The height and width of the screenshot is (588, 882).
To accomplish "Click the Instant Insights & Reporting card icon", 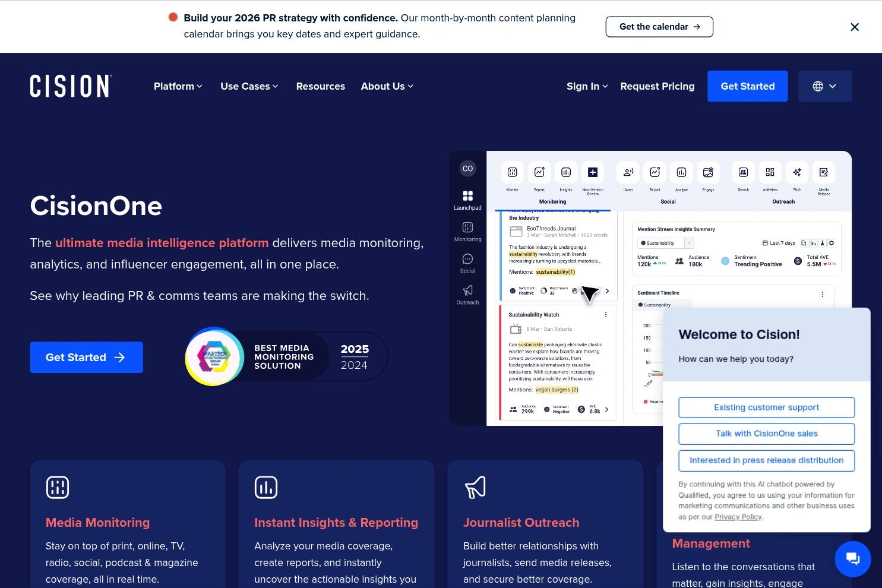I will click(x=266, y=488).
